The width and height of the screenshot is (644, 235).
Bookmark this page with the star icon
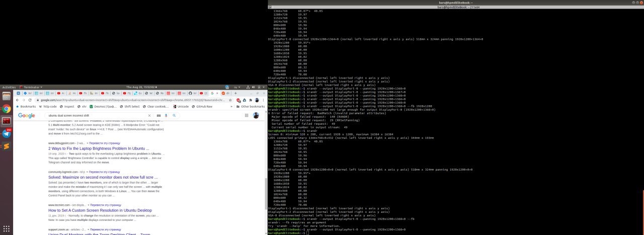(230, 100)
